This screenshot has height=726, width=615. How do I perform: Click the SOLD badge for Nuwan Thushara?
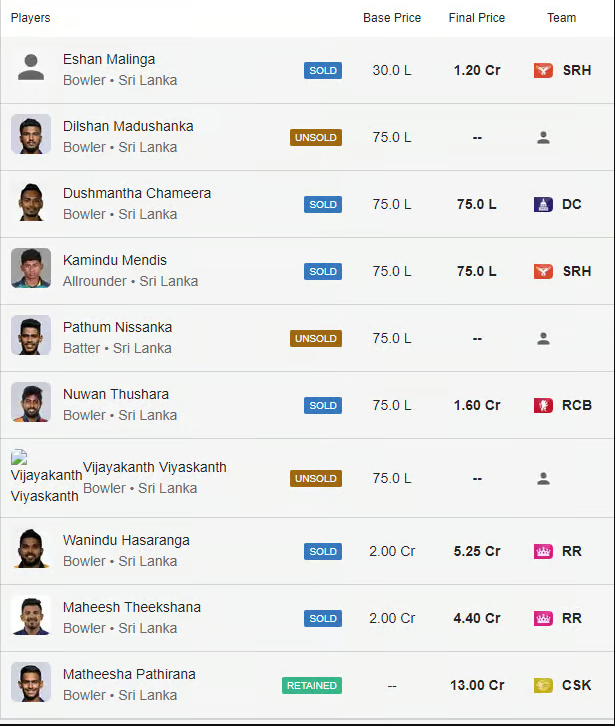pos(323,405)
